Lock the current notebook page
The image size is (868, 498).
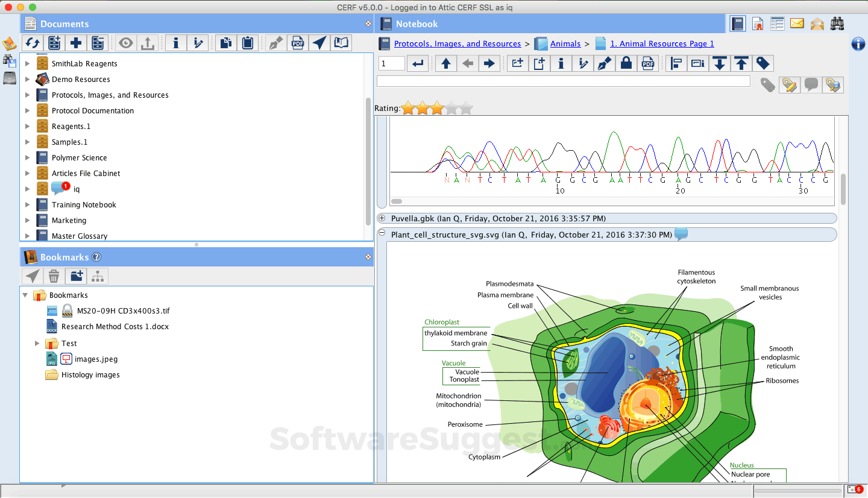tap(626, 63)
